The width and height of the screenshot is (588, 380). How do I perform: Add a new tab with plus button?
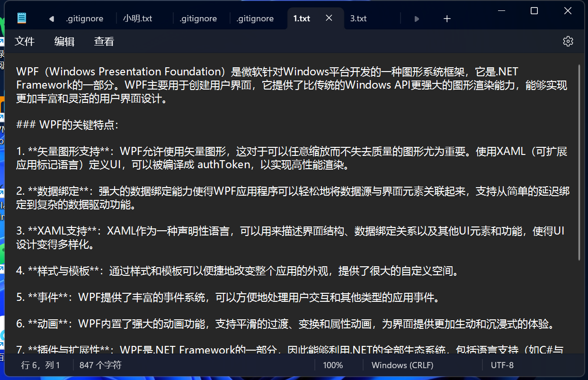[447, 18]
